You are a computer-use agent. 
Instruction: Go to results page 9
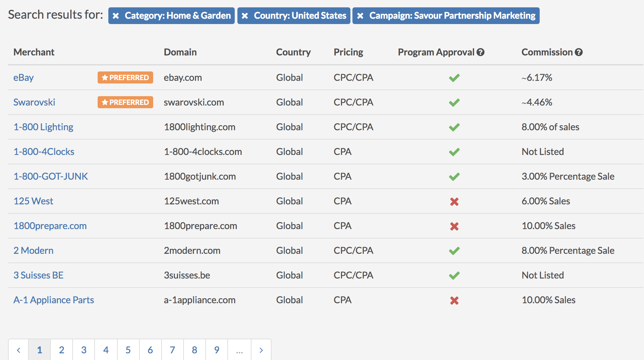click(x=217, y=350)
